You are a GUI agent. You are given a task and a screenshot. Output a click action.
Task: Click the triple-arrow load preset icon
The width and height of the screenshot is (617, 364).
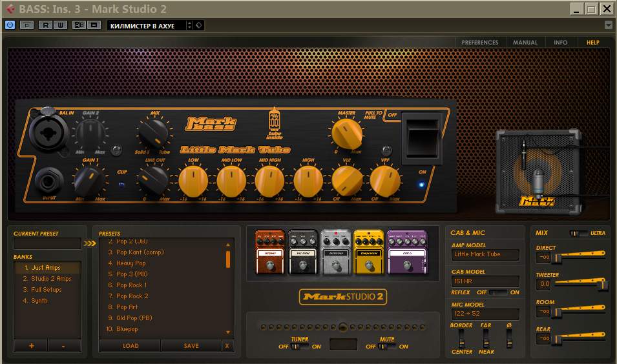pos(90,244)
